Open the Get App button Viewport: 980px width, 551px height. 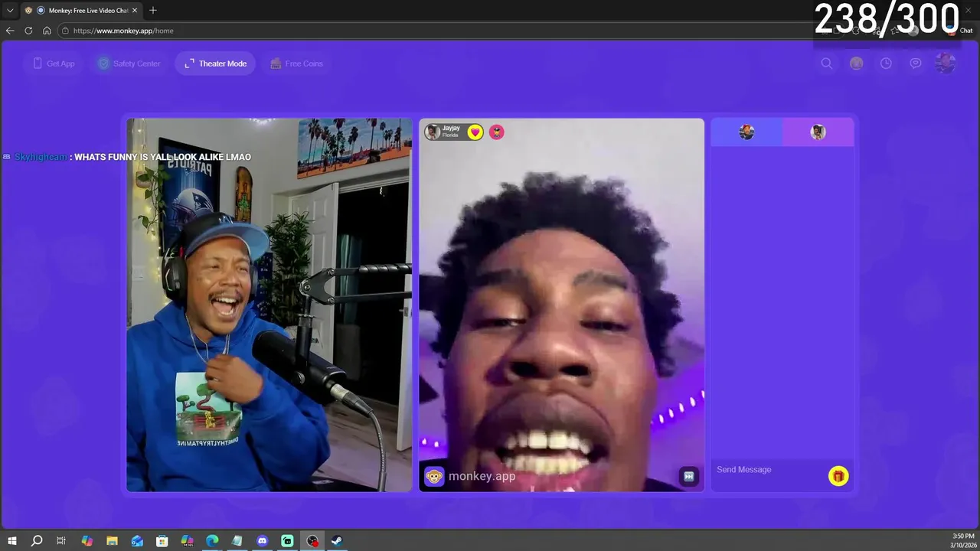[54, 64]
